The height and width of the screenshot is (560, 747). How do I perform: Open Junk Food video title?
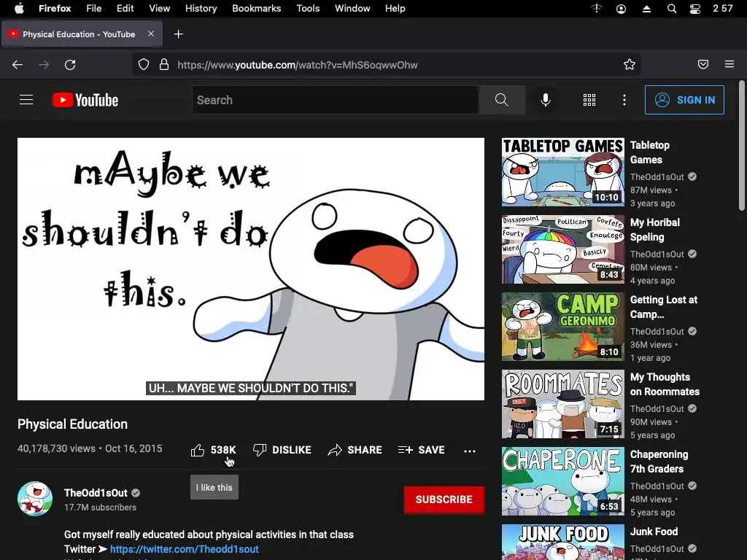tap(654, 532)
